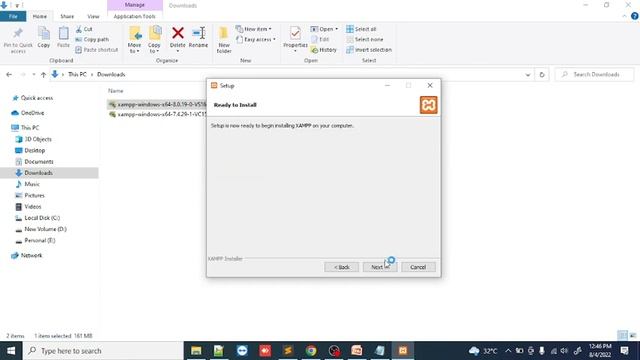This screenshot has height=360, width=640.
Task: Switch to the Share ribbon tab
Action: (x=67, y=16)
